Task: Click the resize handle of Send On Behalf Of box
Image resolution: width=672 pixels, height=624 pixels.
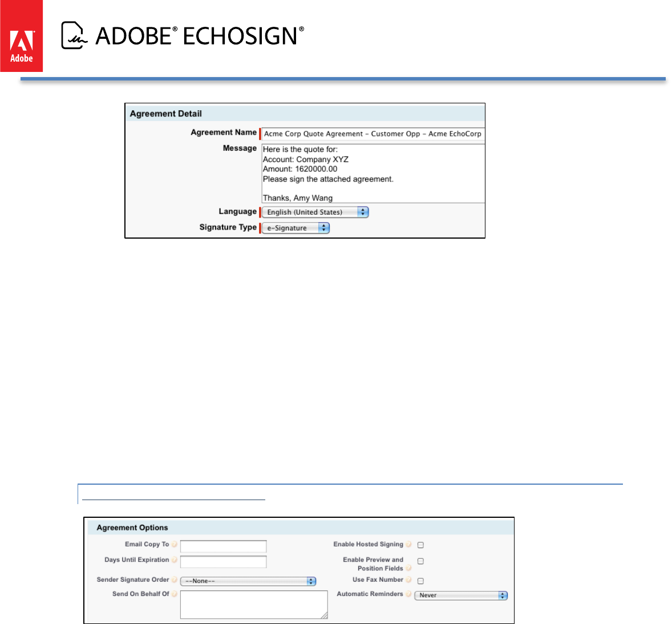Action: point(325,615)
